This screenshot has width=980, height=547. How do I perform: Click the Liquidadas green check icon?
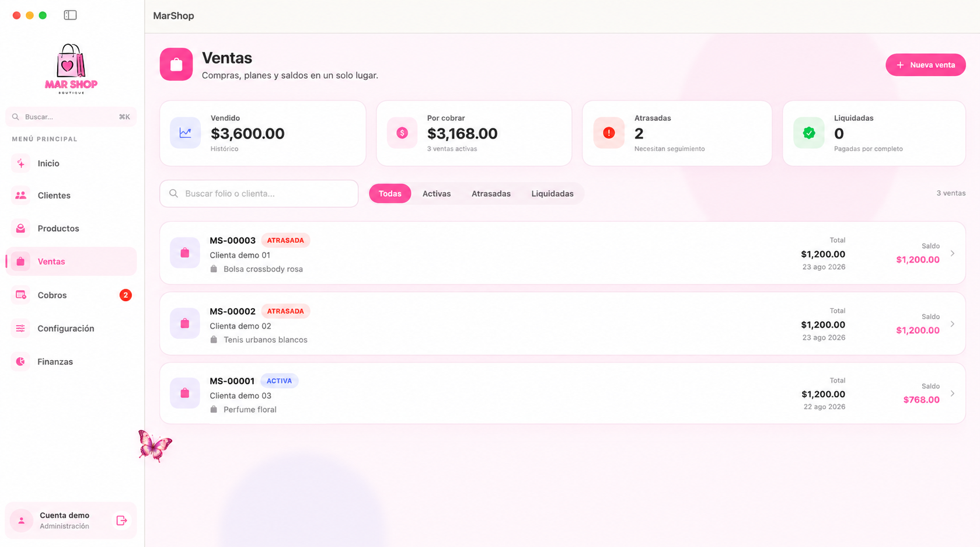(809, 133)
